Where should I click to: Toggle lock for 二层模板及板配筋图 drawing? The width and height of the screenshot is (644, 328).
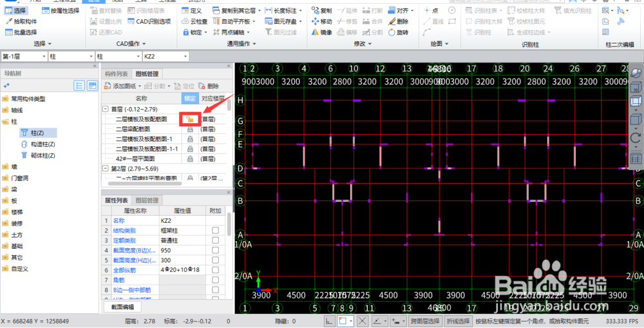coord(190,119)
